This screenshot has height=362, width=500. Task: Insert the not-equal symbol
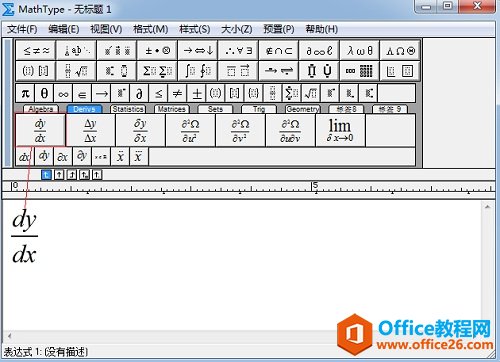177,93
